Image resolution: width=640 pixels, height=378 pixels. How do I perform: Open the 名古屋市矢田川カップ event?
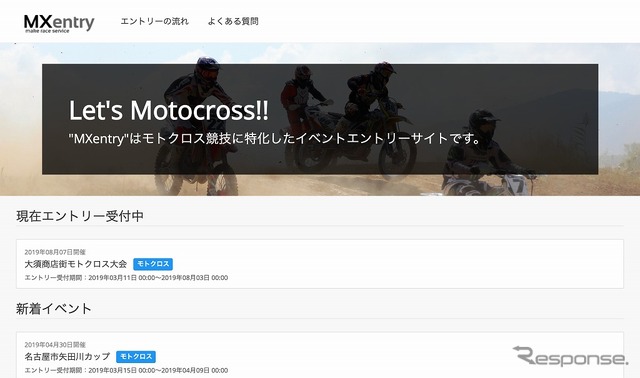click(67, 357)
